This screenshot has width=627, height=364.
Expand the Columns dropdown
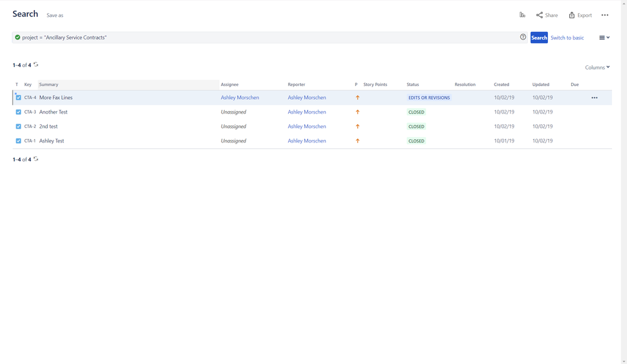click(x=597, y=67)
